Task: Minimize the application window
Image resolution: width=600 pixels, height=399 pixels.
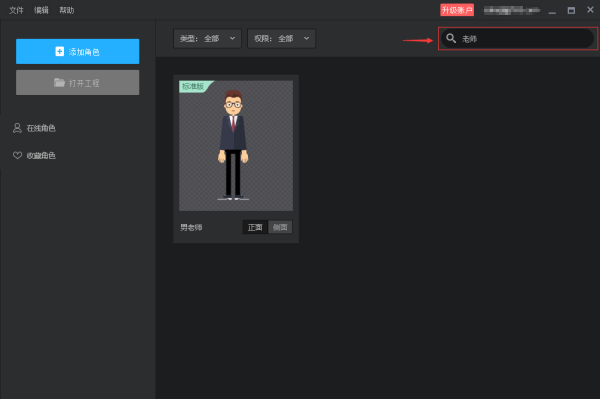Action: [x=552, y=11]
